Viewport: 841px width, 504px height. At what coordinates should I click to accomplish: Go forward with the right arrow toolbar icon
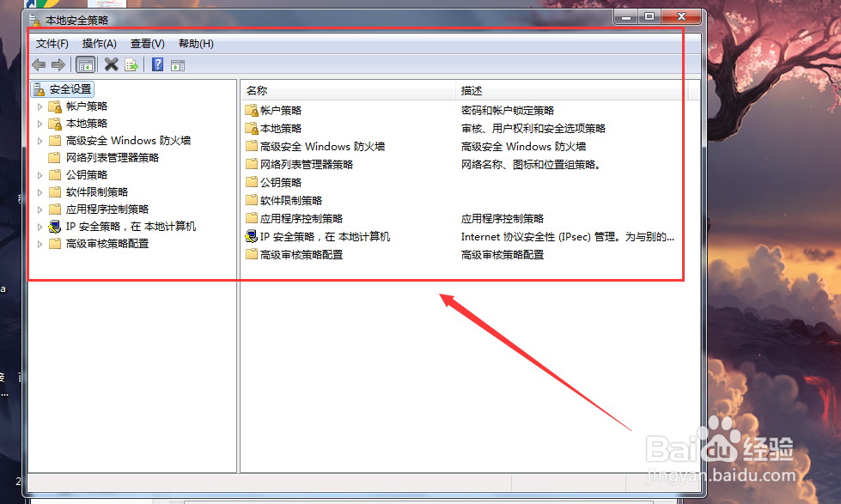(58, 65)
